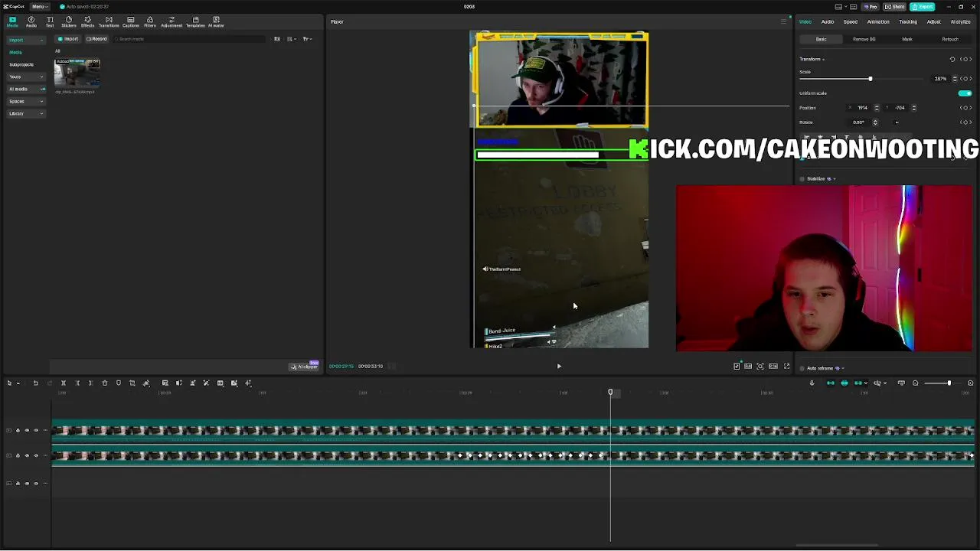Open the Filters tab
The height and width of the screenshot is (551, 980).
point(150,21)
